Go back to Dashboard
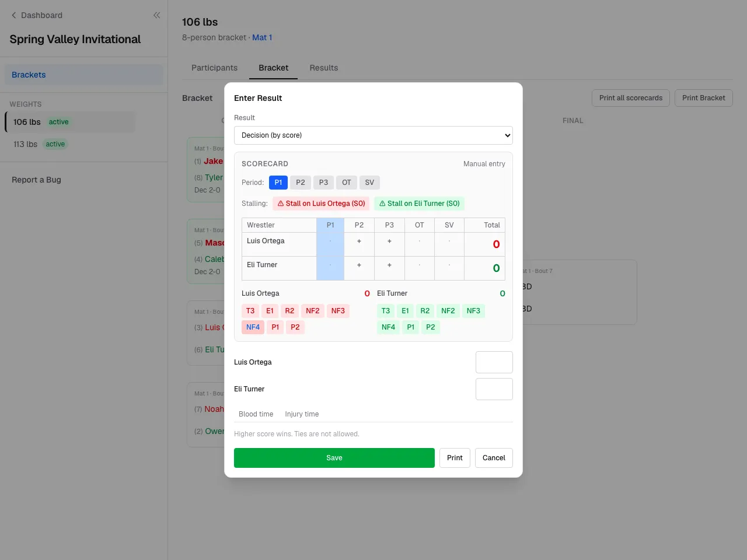The width and height of the screenshot is (747, 560). point(37,15)
